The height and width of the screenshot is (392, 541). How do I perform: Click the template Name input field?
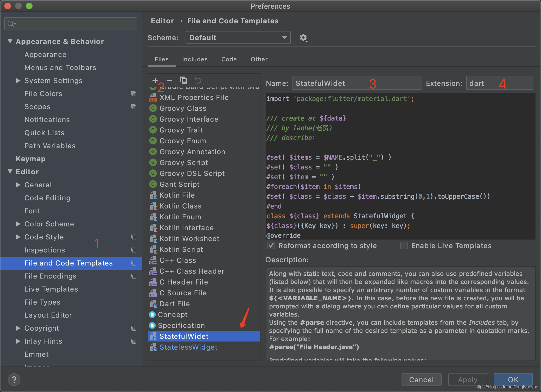[357, 83]
